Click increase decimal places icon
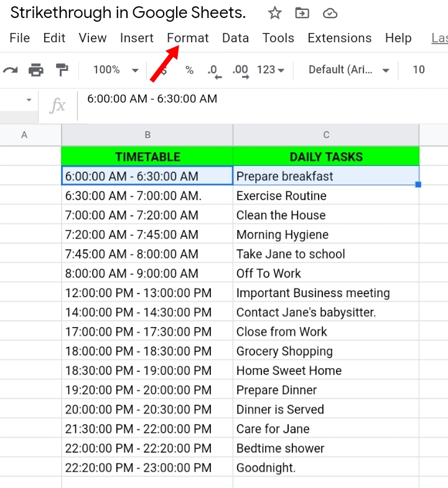The height and width of the screenshot is (488, 448). [x=241, y=71]
